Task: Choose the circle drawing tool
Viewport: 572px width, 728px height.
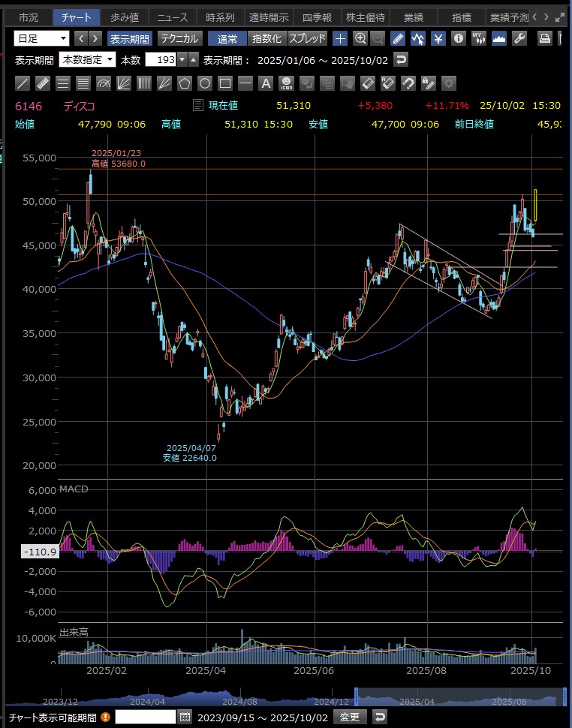Action: pos(204,83)
